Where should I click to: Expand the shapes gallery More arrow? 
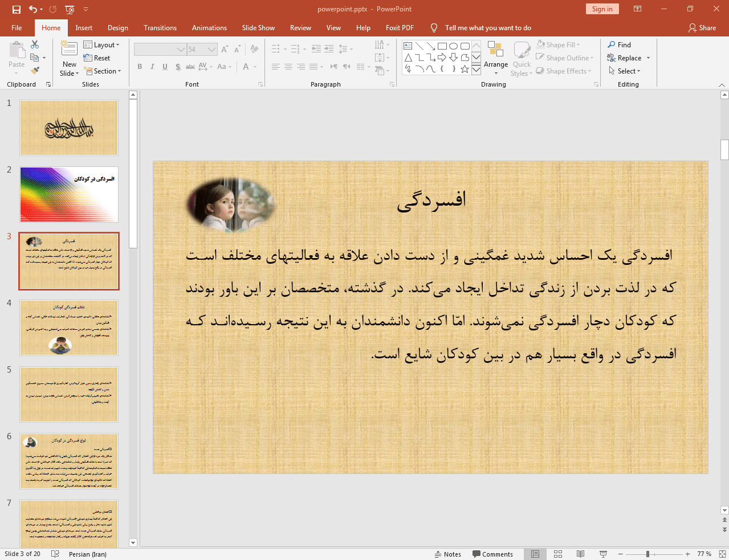(x=476, y=70)
